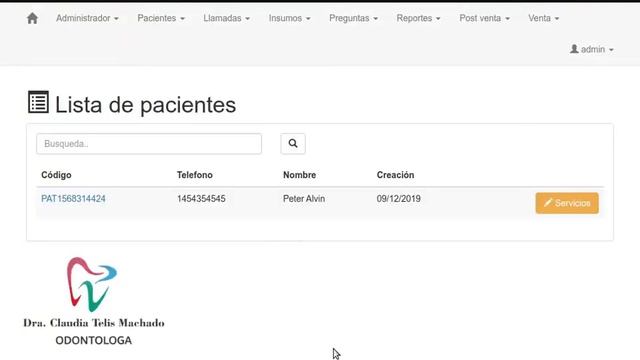Open the Administrador dropdown menu
This screenshot has height=360, width=640.
[87, 18]
